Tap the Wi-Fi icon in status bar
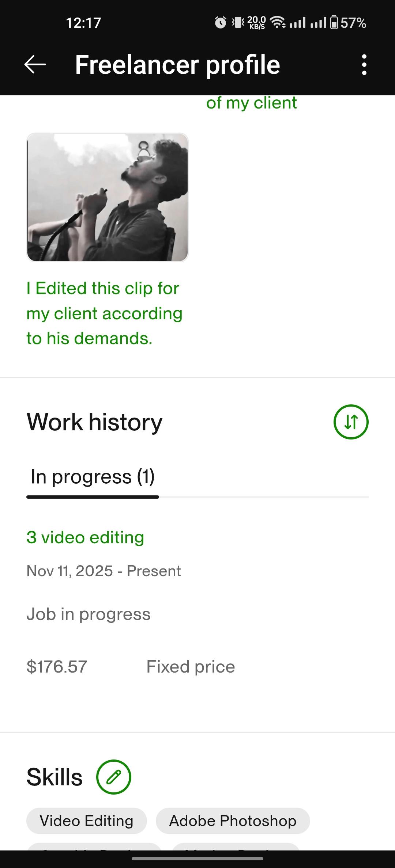The image size is (395, 868). [278, 23]
